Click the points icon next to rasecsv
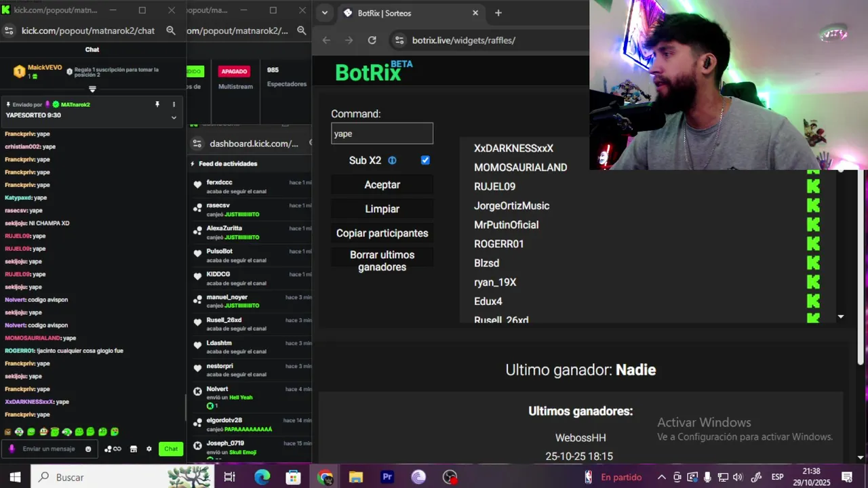The height and width of the screenshot is (488, 868). click(197, 207)
